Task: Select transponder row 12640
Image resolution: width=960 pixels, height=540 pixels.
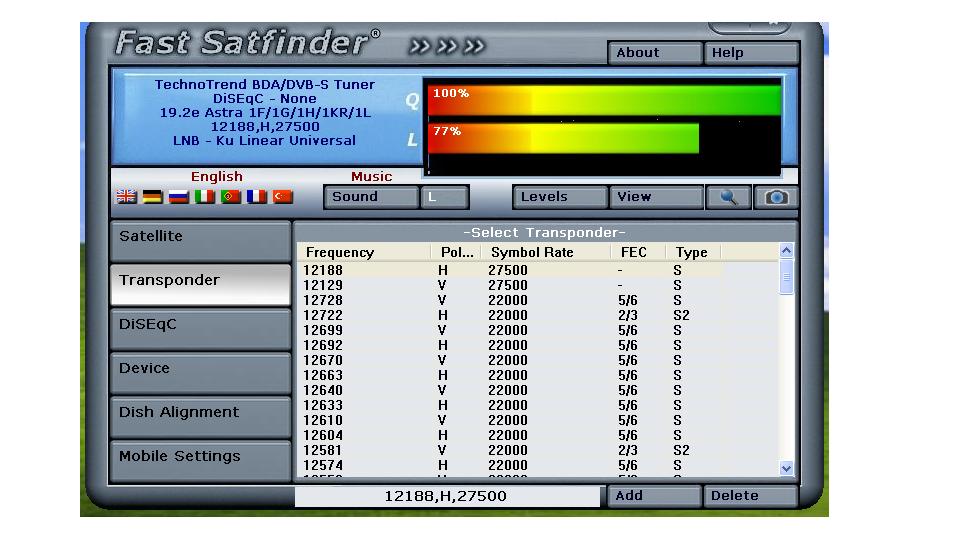Action: (539, 390)
